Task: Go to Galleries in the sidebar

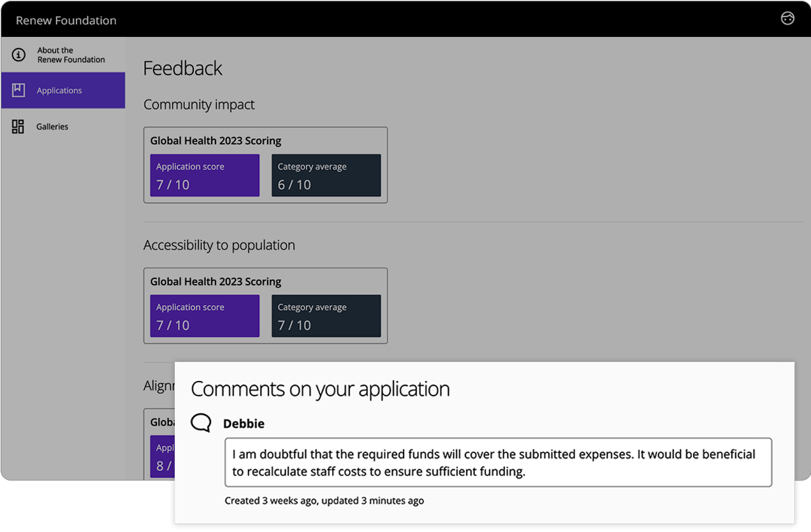Action: tap(52, 127)
